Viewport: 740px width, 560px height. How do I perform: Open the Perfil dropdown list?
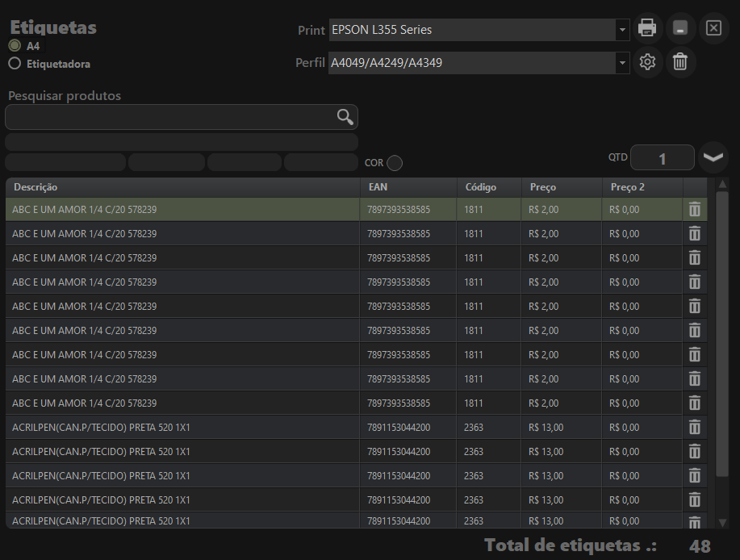tap(622, 63)
